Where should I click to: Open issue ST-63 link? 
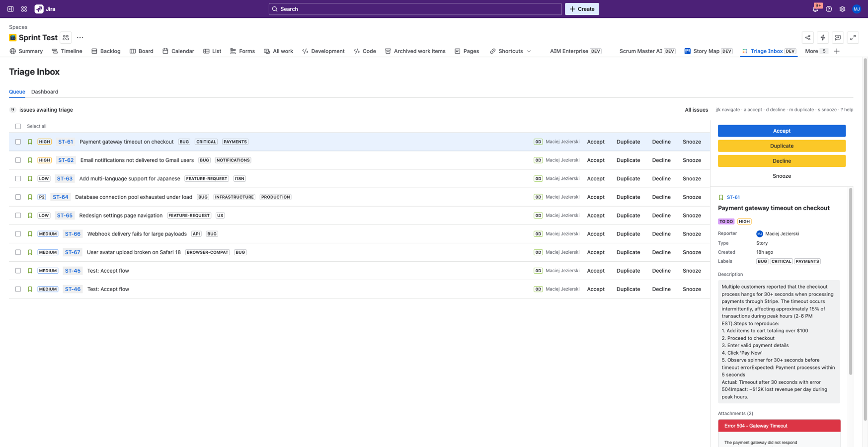pyautogui.click(x=65, y=178)
